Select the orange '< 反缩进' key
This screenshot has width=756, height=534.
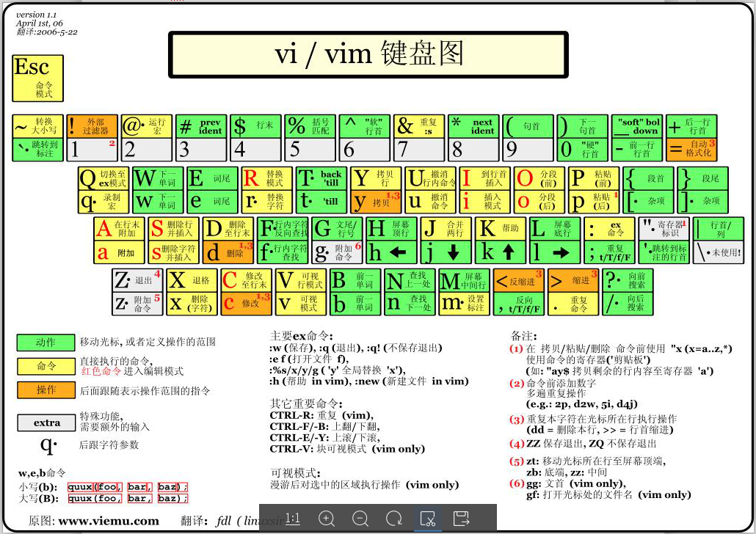tap(519, 280)
